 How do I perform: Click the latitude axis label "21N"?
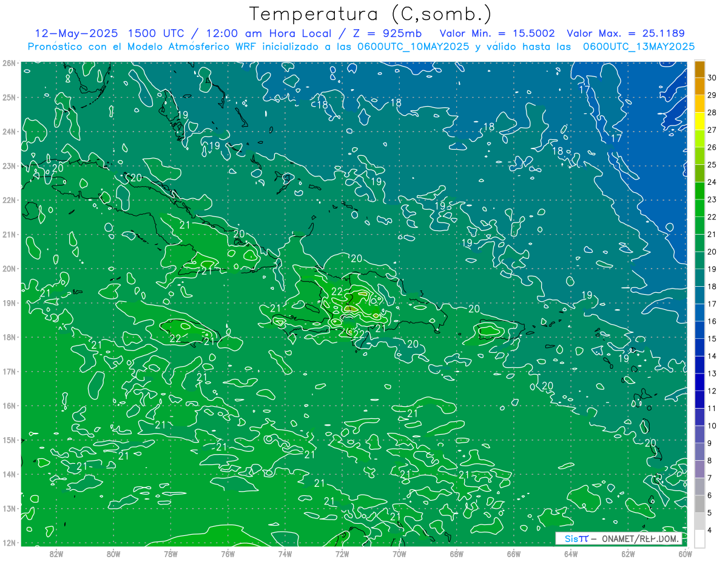(8, 234)
